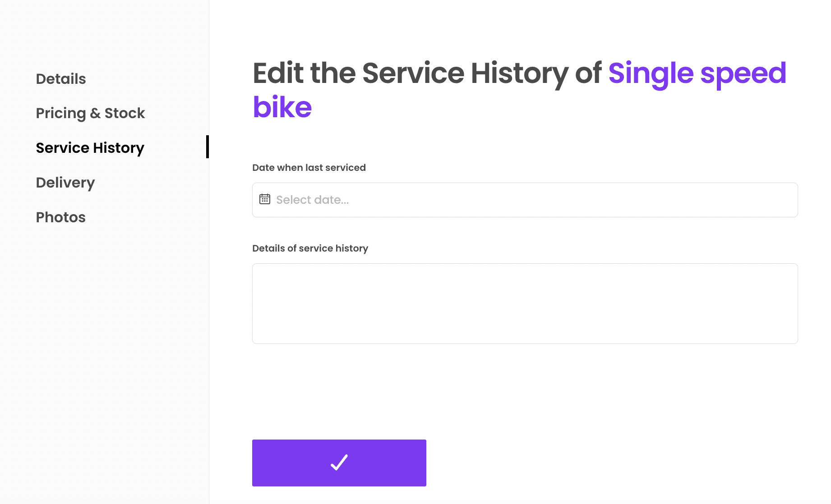This screenshot has height=504, width=831.
Task: Click the black active indicator beside Service History
Action: (x=207, y=147)
